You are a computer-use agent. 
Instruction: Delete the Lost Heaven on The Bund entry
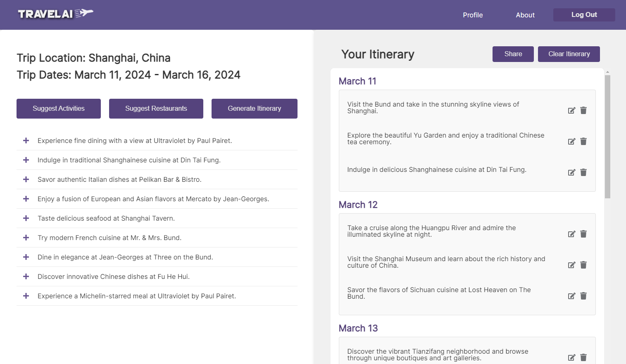[x=583, y=296]
